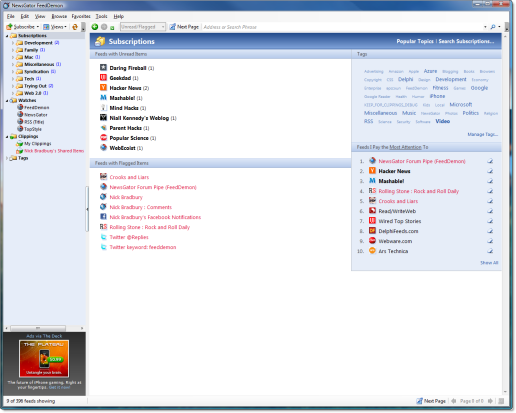
Task: Click the Microsoft tag
Action: coord(461,104)
